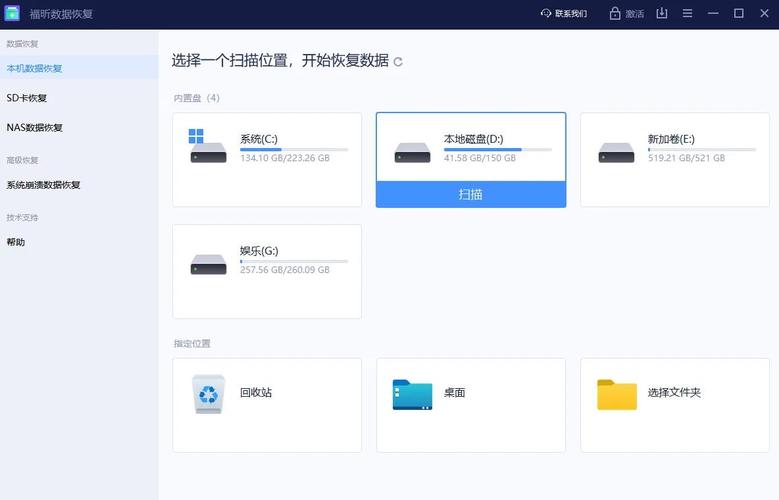Click the 新加卷(E:) drive icon
779x500 pixels.
tap(616, 152)
